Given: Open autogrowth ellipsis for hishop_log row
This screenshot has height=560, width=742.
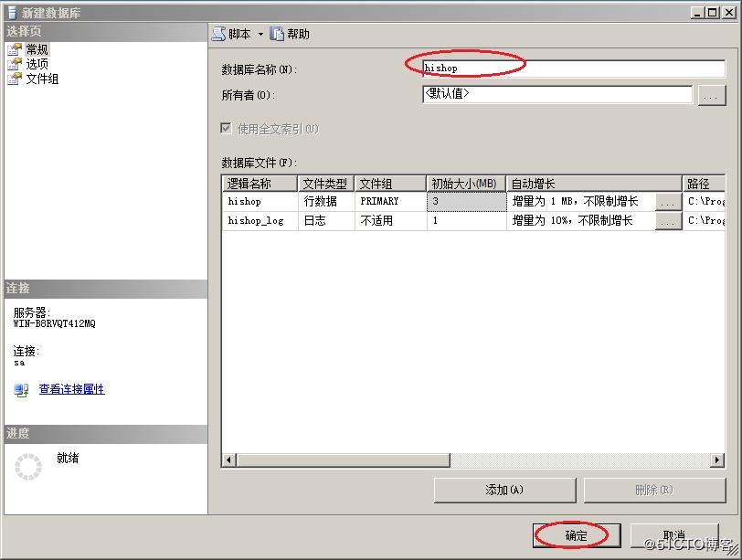Looking at the screenshot, I should 668,221.
